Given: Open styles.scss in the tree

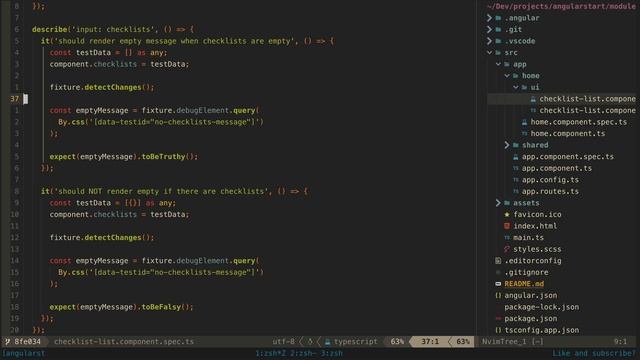Looking at the screenshot, I should [537, 249].
